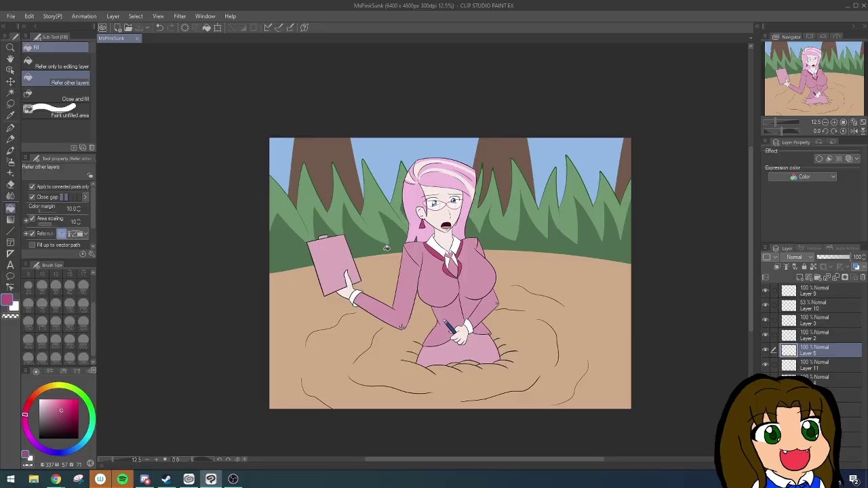Toggle Apply to connected pixels only checkbox
Image resolution: width=868 pixels, height=488 pixels.
tap(32, 186)
